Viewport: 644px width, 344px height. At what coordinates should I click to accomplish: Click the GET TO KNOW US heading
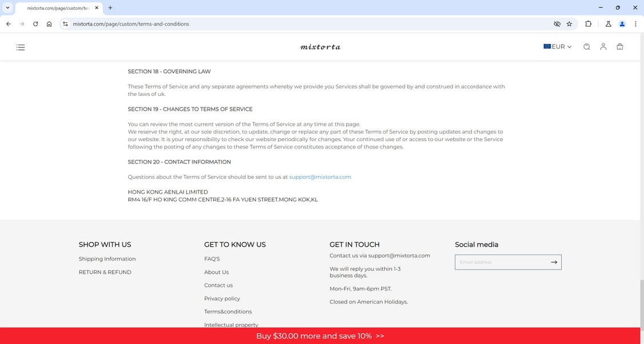pos(235,245)
